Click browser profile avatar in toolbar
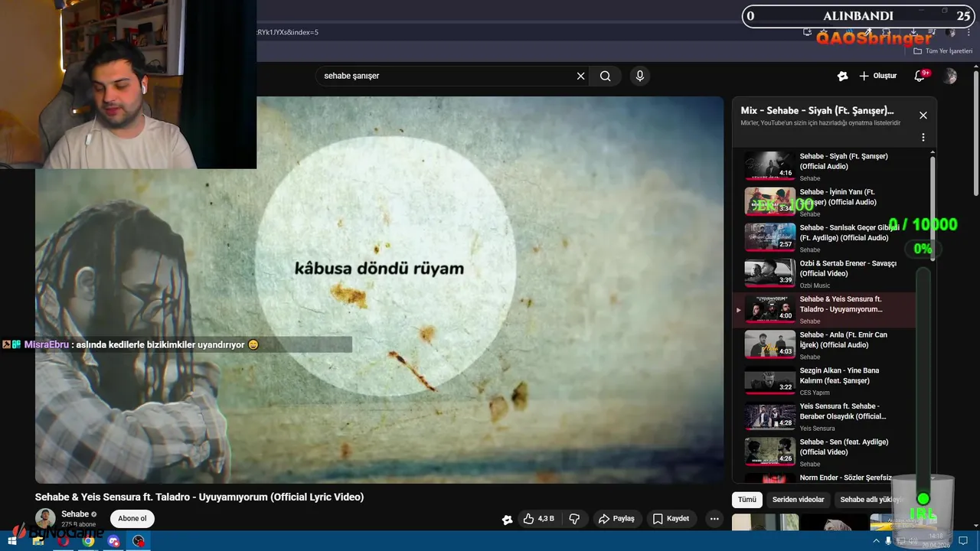The width and height of the screenshot is (980, 551). [950, 32]
